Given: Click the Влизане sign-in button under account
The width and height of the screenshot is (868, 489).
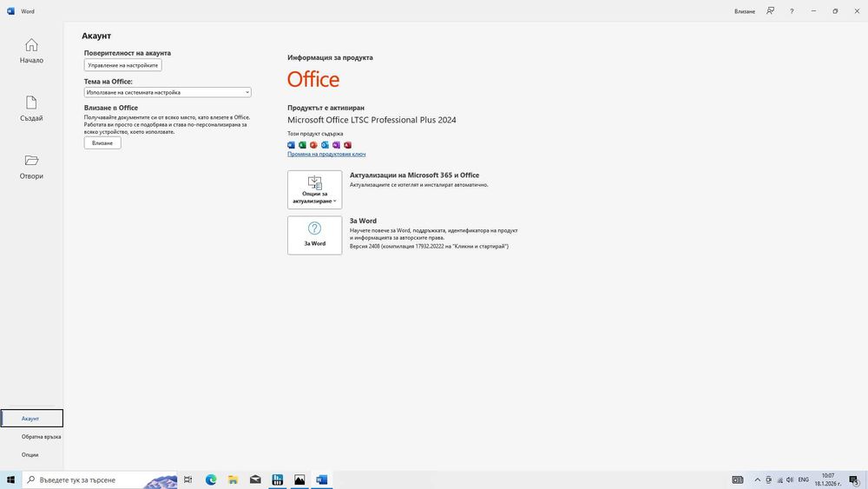Looking at the screenshot, I should click(x=102, y=143).
